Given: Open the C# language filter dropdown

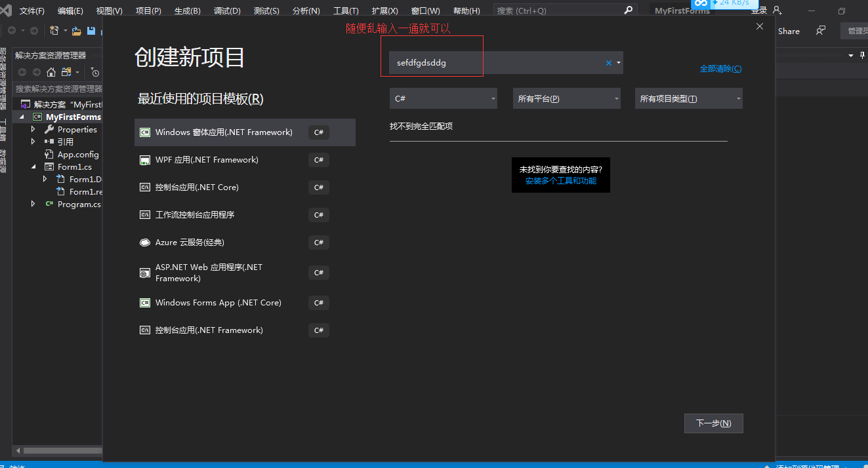Looking at the screenshot, I should pyautogui.click(x=444, y=98).
